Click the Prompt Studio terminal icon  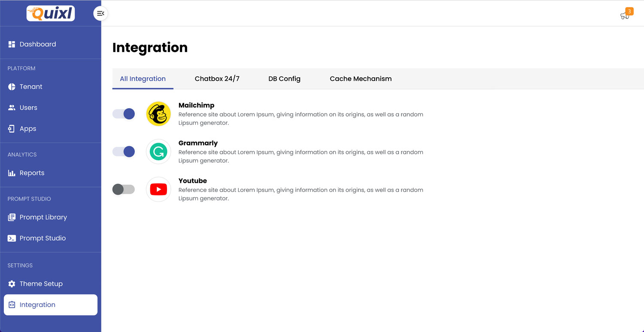click(12, 238)
